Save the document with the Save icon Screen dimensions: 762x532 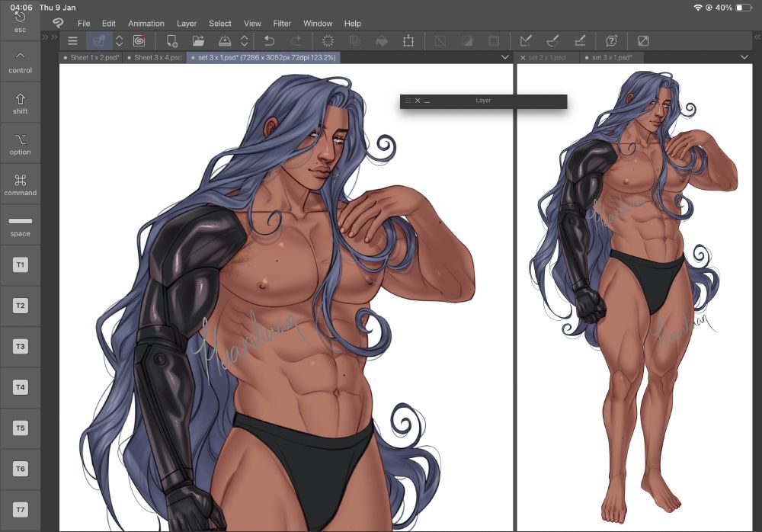tap(225, 41)
